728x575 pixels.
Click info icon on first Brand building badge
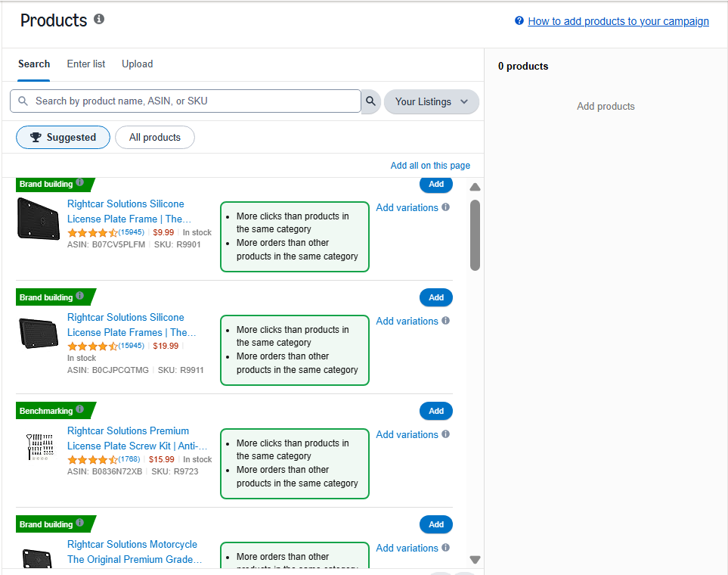coord(80,182)
